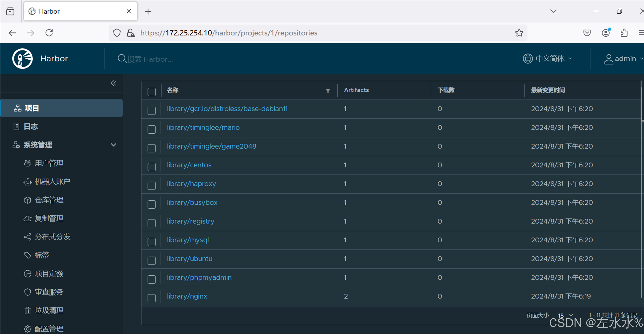
Task: Open library/nginx repository link
Action: tap(187, 296)
